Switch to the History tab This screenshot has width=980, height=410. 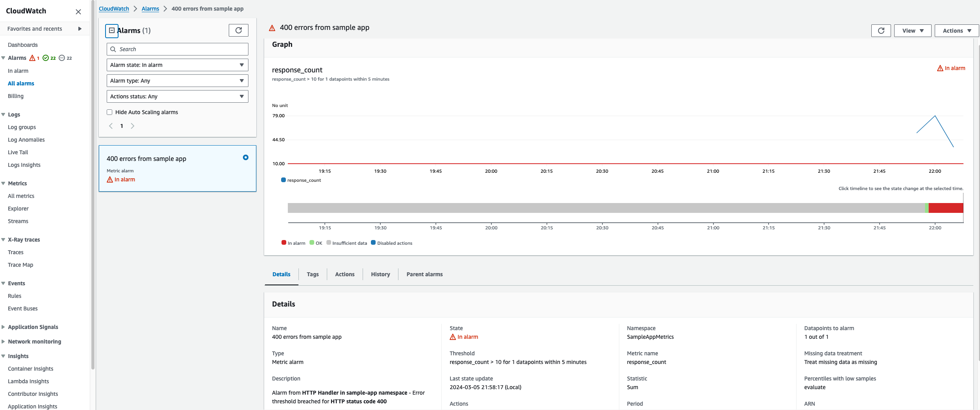click(380, 274)
